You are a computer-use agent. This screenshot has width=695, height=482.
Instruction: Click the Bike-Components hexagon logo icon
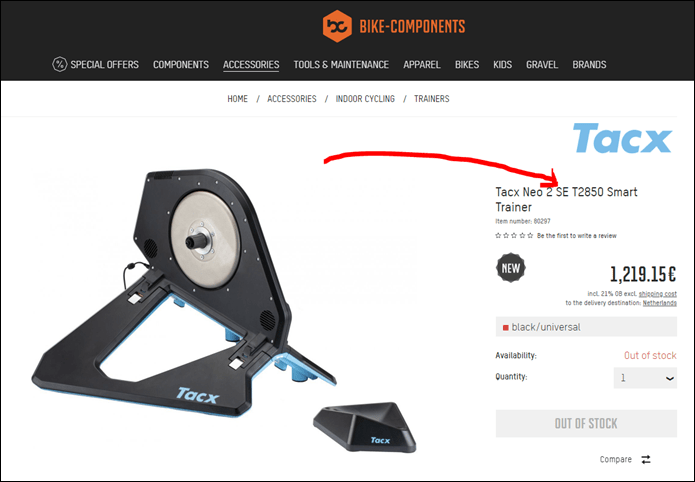click(337, 26)
